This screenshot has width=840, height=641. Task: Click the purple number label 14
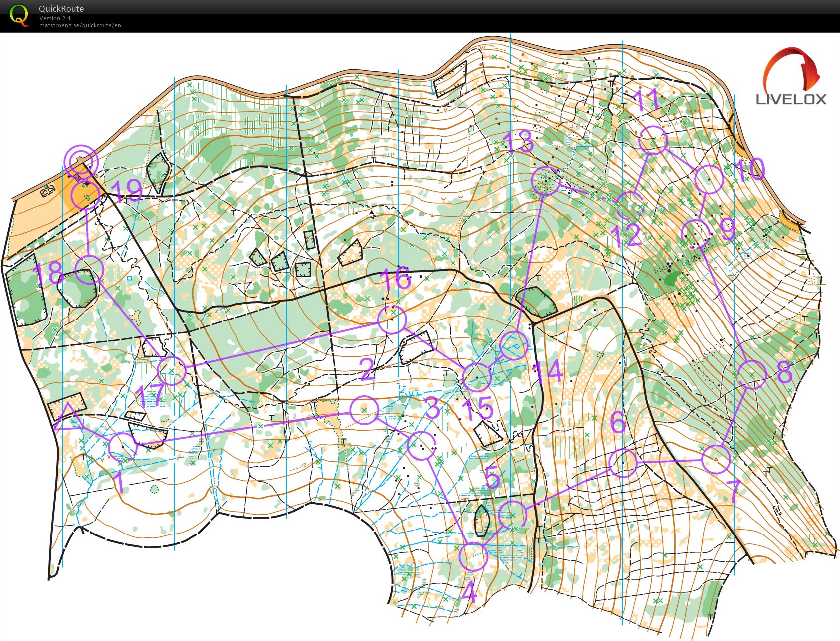548,372
